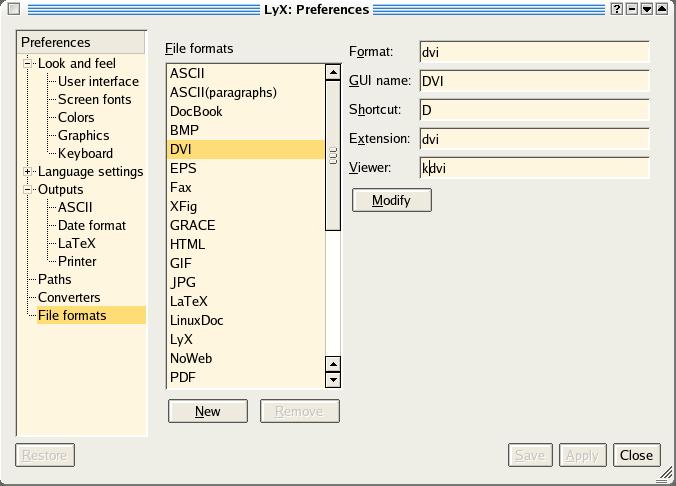Open the Screen fonts preferences page
Screen dimensions: 676x486
[94, 99]
